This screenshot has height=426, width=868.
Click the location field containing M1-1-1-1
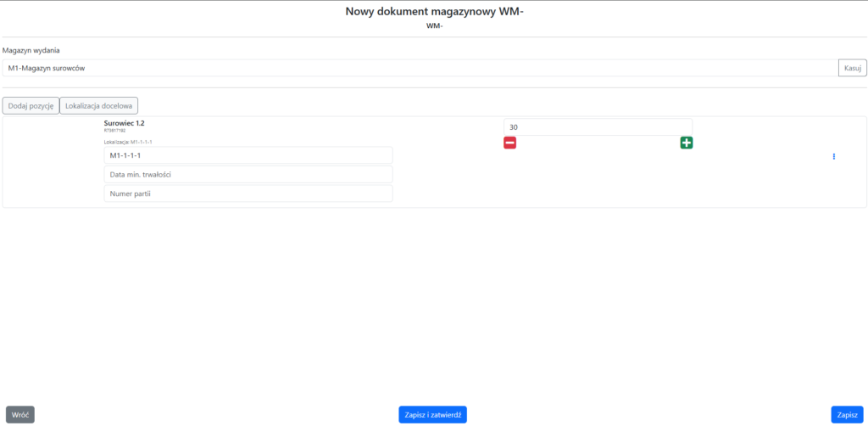[248, 155]
